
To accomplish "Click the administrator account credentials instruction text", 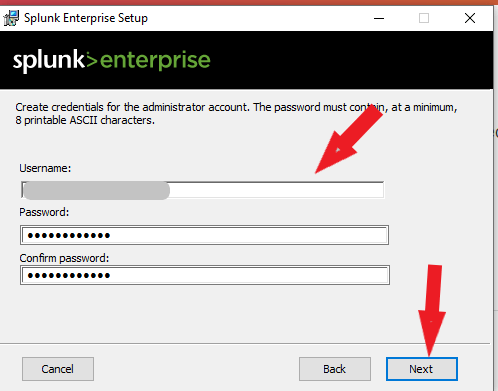I will coord(236,114).
